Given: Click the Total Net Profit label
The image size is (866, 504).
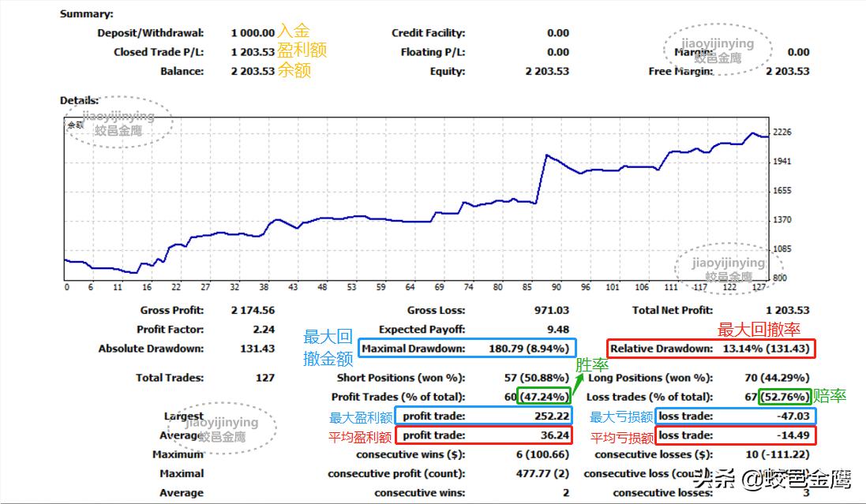Looking at the screenshot, I should click(x=673, y=311).
